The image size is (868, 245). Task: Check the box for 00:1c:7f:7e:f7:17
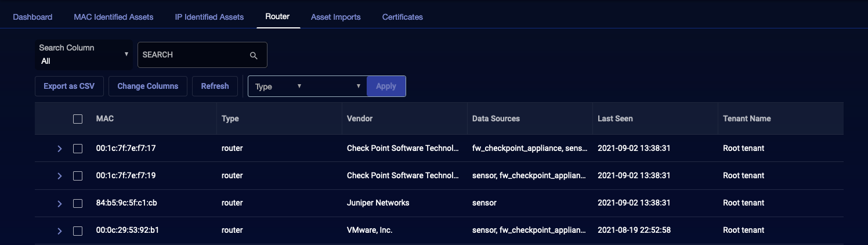tap(78, 149)
